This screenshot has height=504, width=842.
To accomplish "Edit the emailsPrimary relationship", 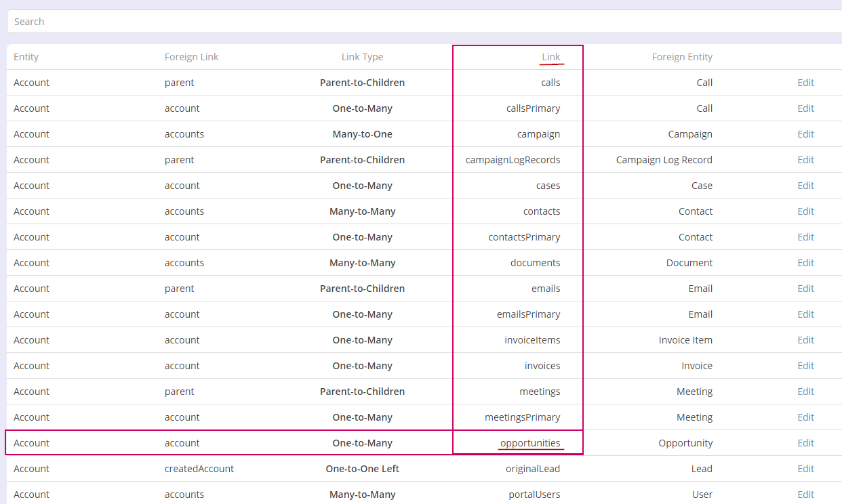I will pos(805,314).
